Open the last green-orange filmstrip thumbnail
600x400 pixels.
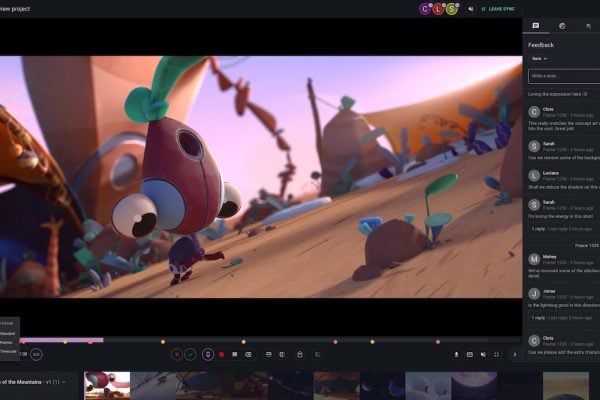point(566,386)
